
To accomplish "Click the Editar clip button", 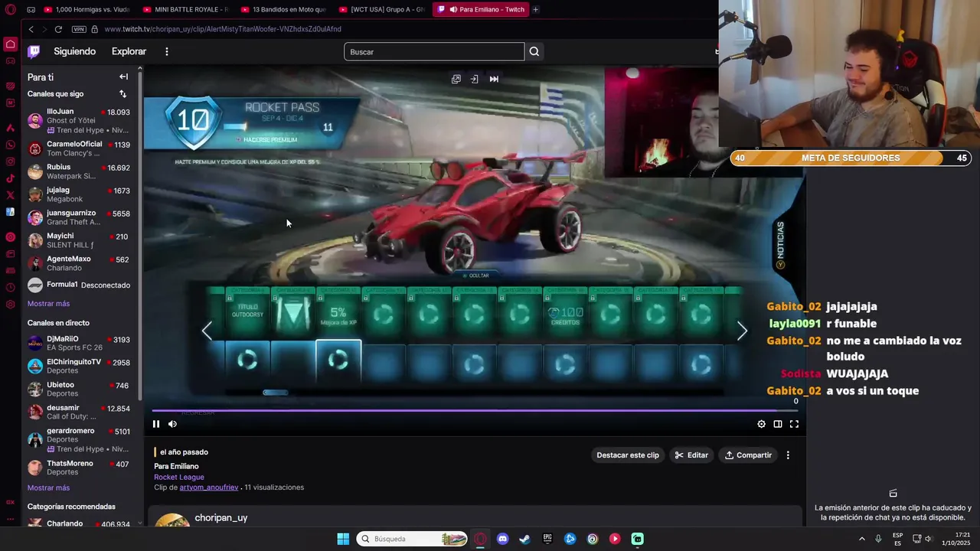I will click(x=691, y=455).
